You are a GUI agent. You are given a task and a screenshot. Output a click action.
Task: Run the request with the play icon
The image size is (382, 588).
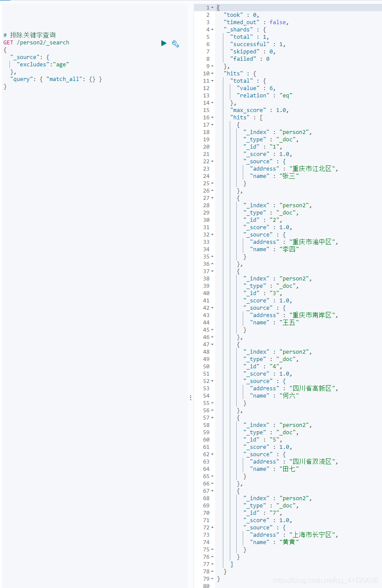pyautogui.click(x=164, y=43)
